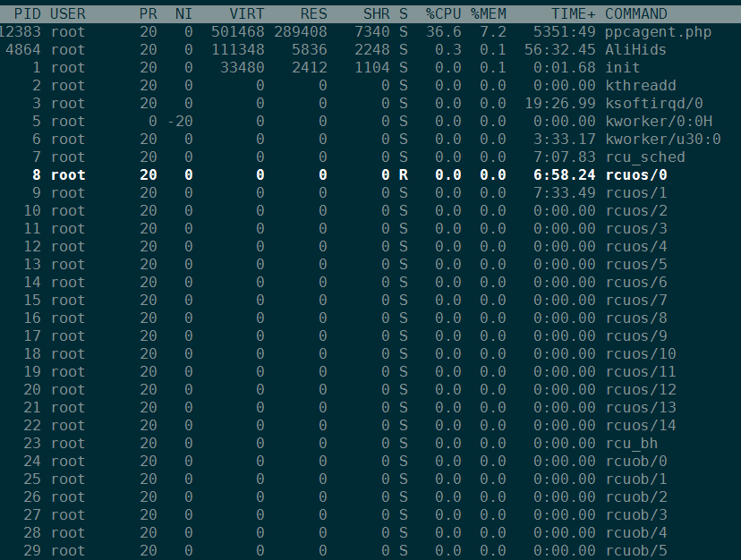Click the rcuos/13 command name
The image size is (741, 560).
641,408
